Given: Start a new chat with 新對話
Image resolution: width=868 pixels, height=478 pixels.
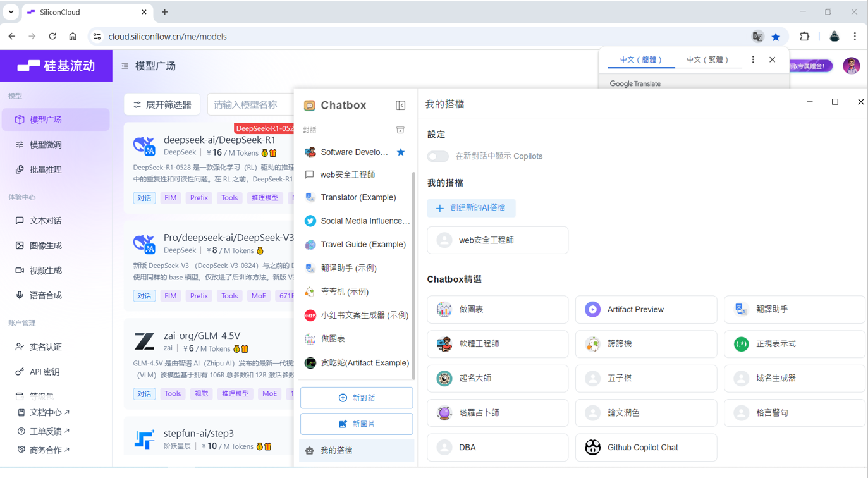Looking at the screenshot, I should pyautogui.click(x=357, y=398).
